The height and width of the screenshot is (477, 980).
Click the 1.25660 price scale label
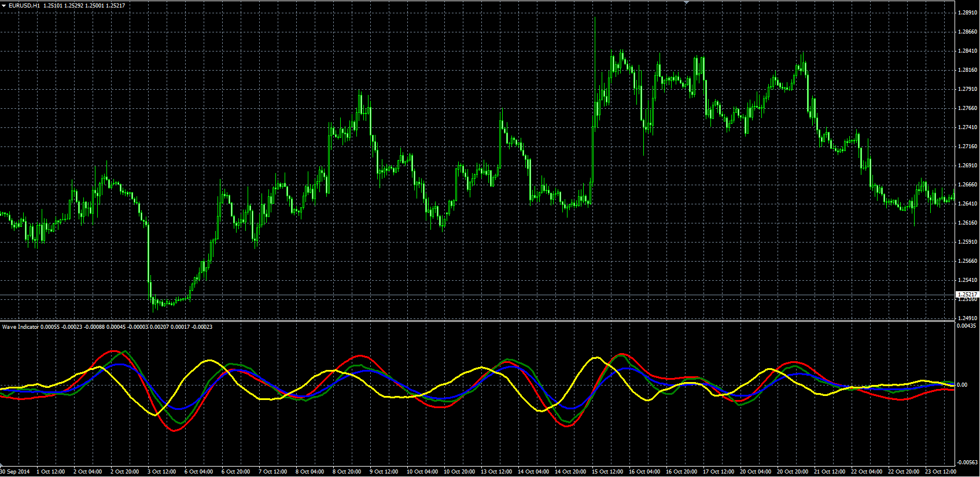[967, 261]
